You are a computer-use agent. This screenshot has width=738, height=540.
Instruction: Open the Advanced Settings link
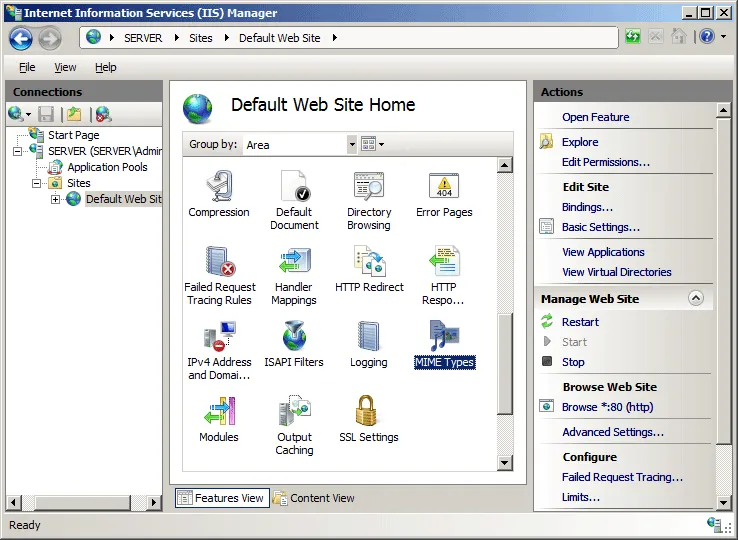[613, 432]
